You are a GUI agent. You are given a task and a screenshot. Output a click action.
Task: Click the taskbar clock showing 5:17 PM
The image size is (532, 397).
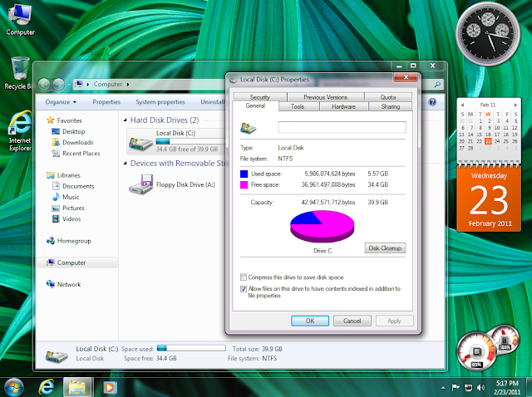pos(507,387)
